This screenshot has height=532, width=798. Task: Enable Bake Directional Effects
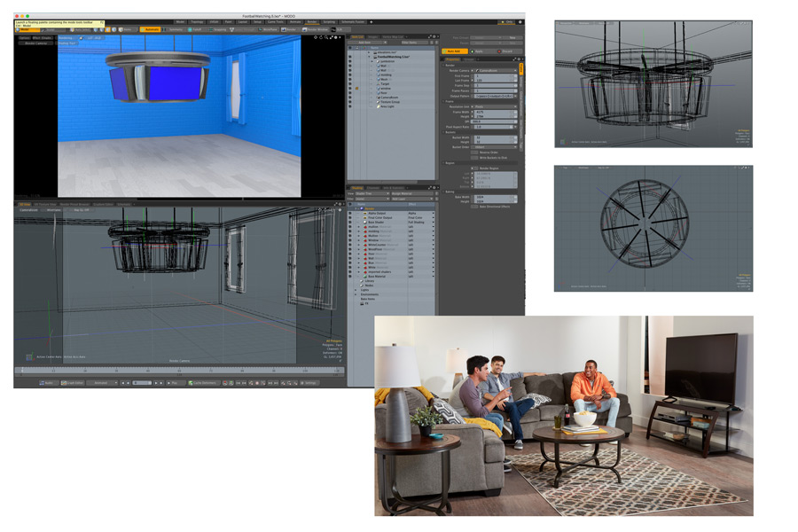pyautogui.click(x=474, y=207)
